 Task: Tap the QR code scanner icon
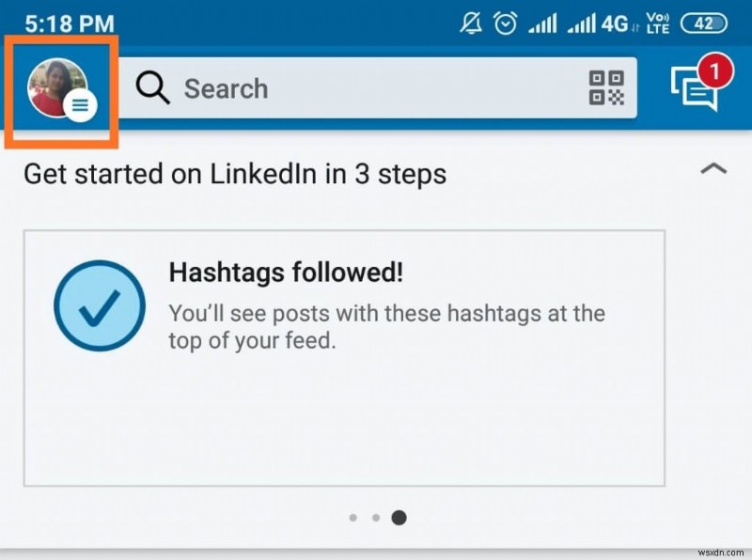pos(605,88)
